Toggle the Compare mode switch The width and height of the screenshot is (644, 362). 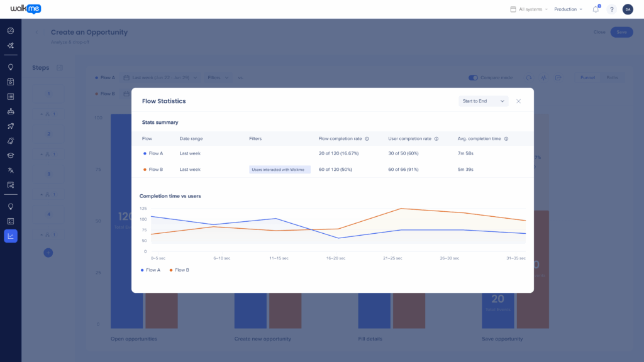473,77
